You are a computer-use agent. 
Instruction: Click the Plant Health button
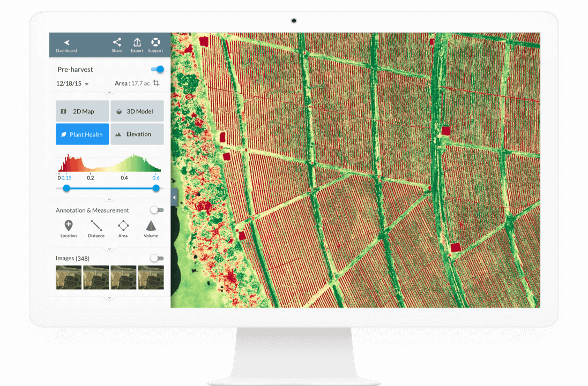(83, 134)
